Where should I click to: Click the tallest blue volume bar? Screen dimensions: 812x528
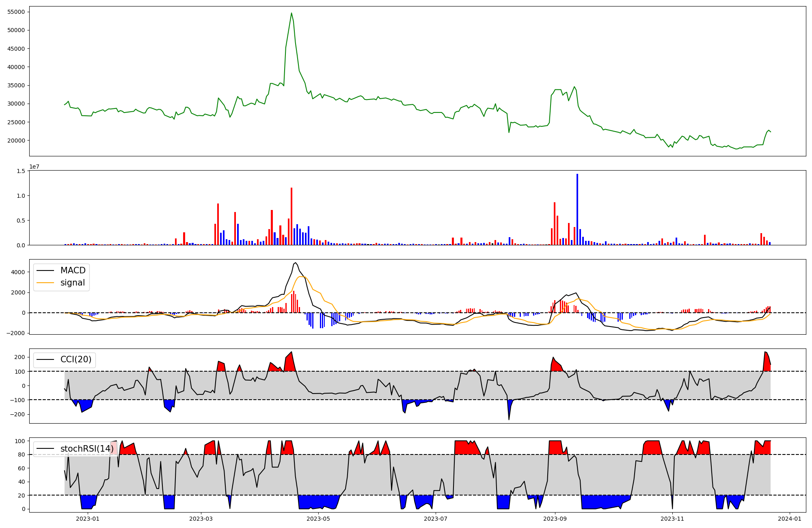pos(577,209)
